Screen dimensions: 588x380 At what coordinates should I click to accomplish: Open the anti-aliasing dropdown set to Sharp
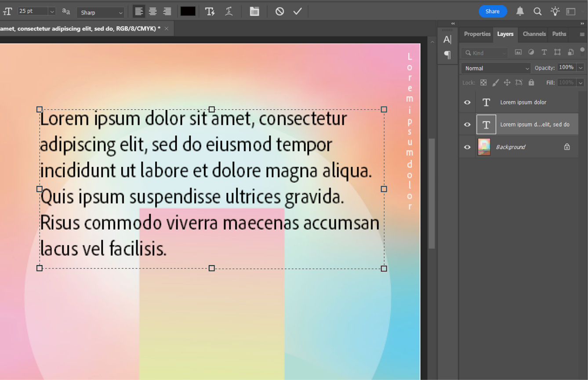(x=100, y=12)
